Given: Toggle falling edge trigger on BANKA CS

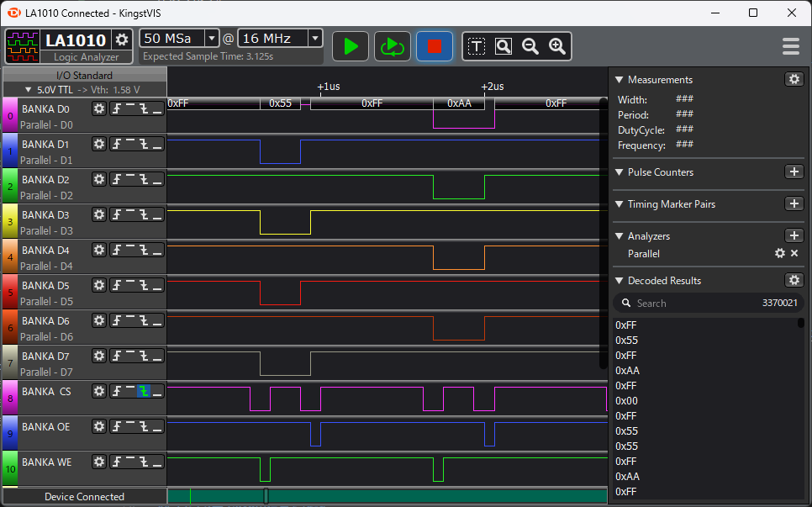Looking at the screenshot, I should (x=144, y=391).
